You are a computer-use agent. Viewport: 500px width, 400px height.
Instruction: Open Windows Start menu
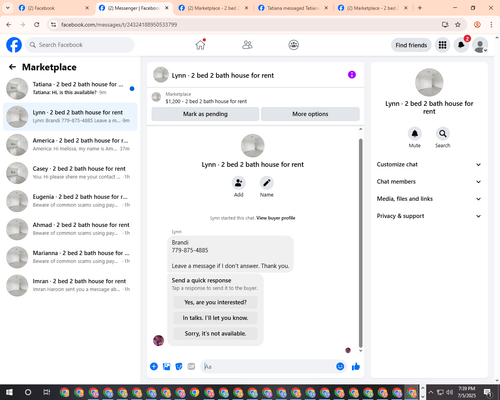point(9,392)
